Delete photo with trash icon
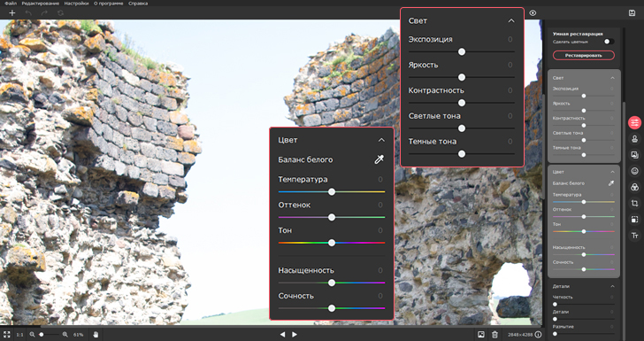 (494, 335)
